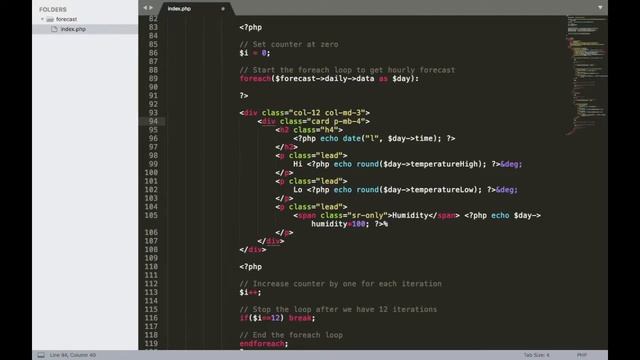Click the index.php file icon in sidebar
Image resolution: width=640 pixels, height=360 pixels.
point(54,29)
